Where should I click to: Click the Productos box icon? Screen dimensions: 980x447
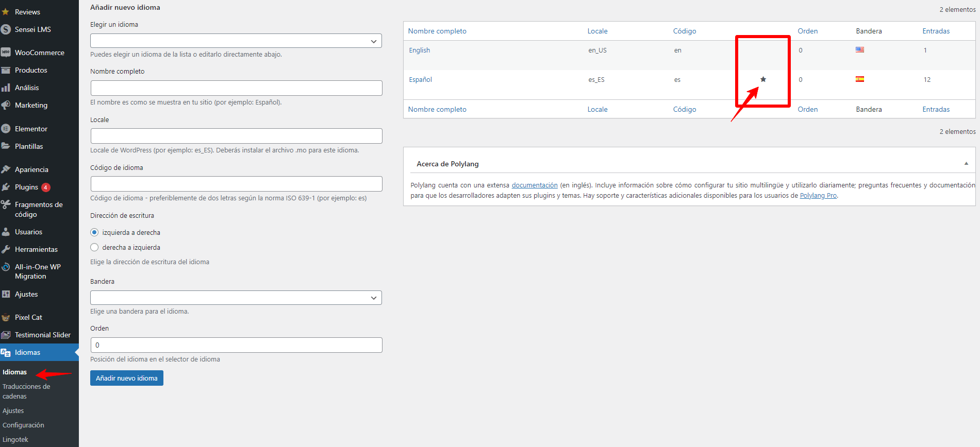click(6, 70)
